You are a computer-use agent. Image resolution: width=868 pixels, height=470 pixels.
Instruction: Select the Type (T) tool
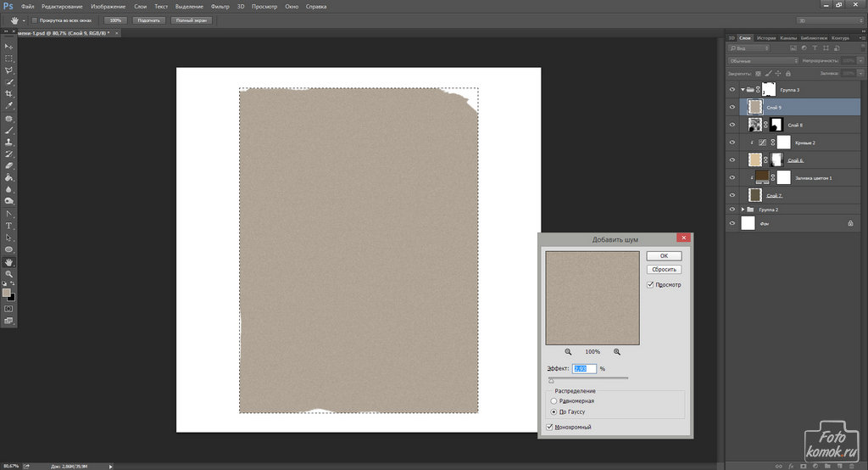[9, 226]
